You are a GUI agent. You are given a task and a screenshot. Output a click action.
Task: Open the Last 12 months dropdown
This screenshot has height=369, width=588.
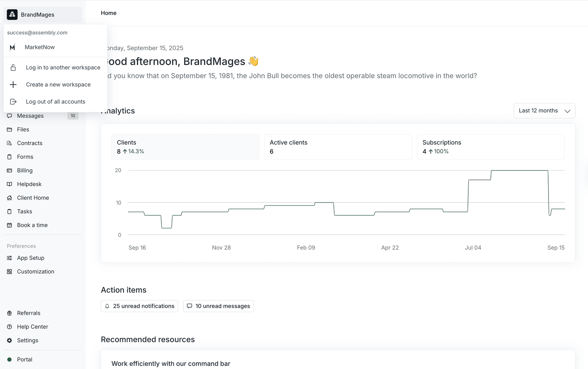tap(544, 111)
